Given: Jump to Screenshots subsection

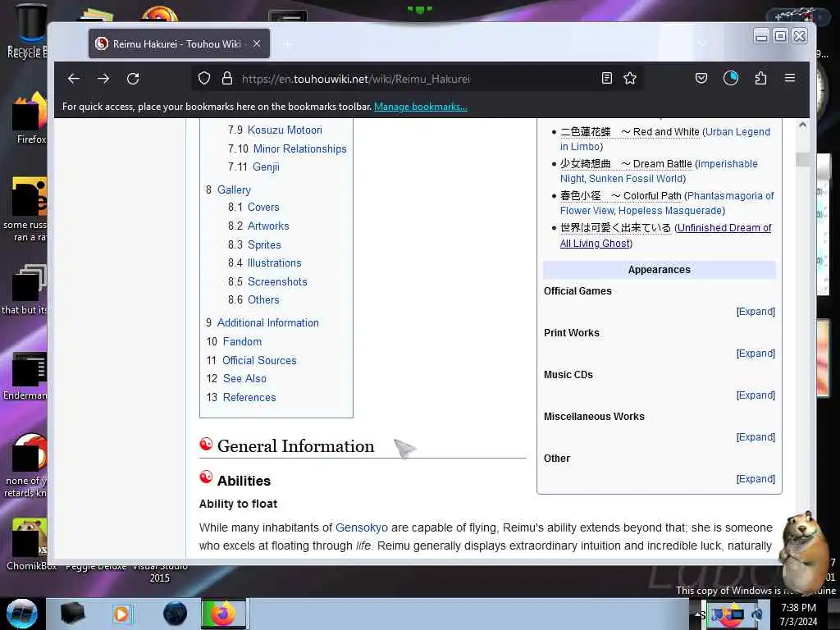Looking at the screenshot, I should coord(277,282).
